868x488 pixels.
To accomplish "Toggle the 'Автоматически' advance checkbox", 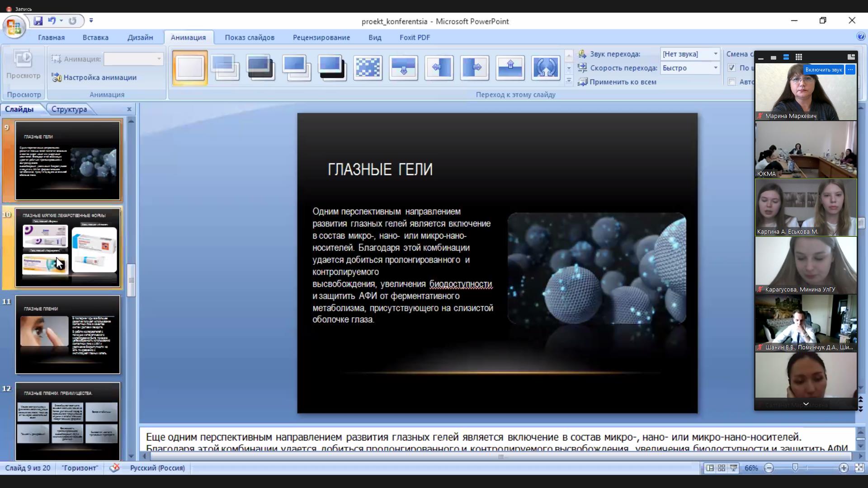I will (x=731, y=82).
